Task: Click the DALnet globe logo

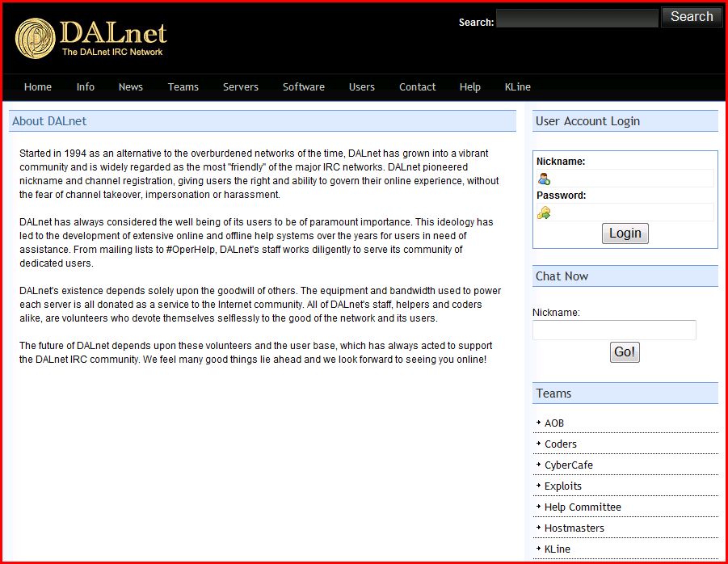Action: [36, 39]
